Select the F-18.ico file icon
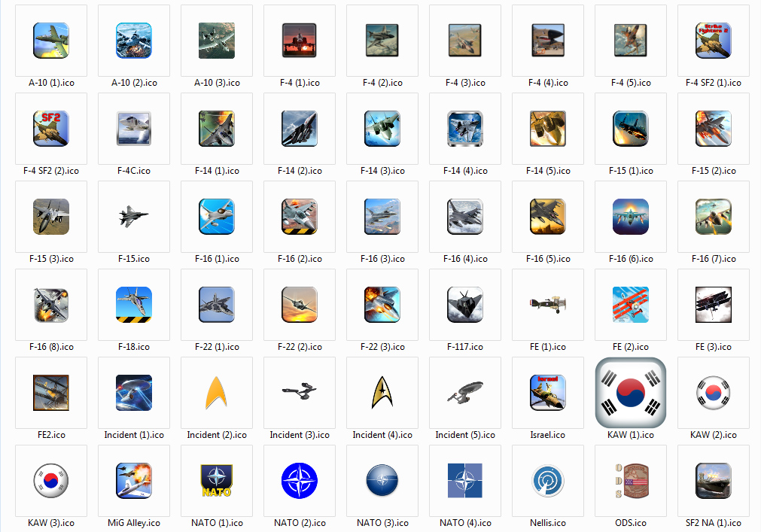Screen dimensions: 761x532 [x=134, y=305]
